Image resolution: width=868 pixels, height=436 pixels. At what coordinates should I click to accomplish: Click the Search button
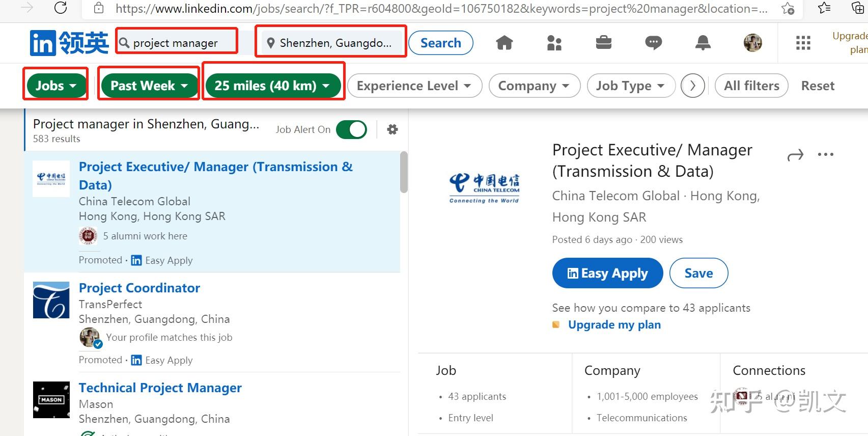pos(441,43)
